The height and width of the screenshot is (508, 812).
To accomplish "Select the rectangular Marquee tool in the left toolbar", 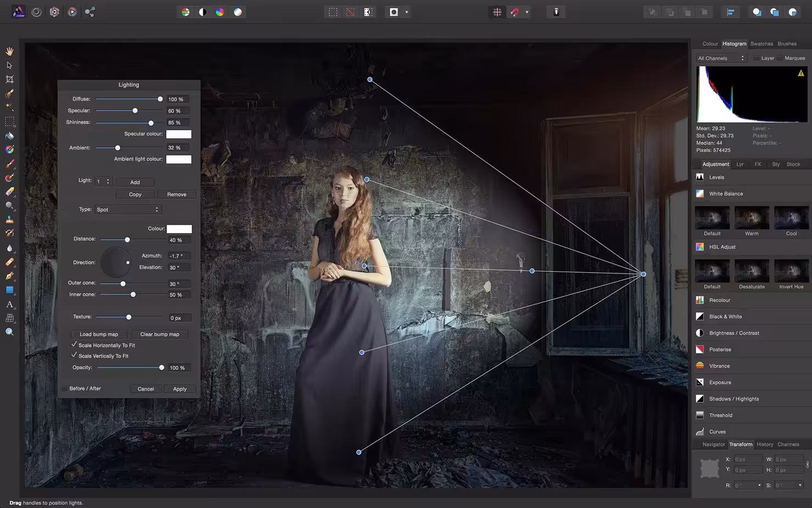I will click(9, 122).
